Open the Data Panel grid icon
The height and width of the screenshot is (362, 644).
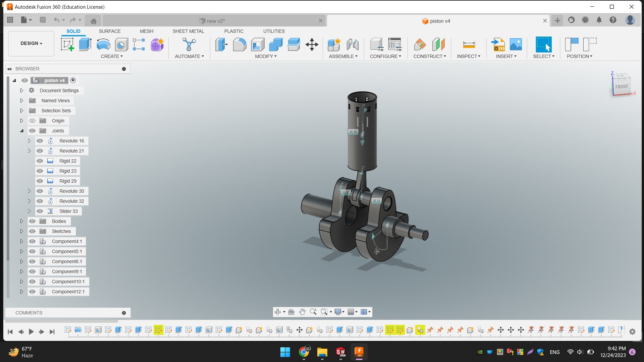10,20
